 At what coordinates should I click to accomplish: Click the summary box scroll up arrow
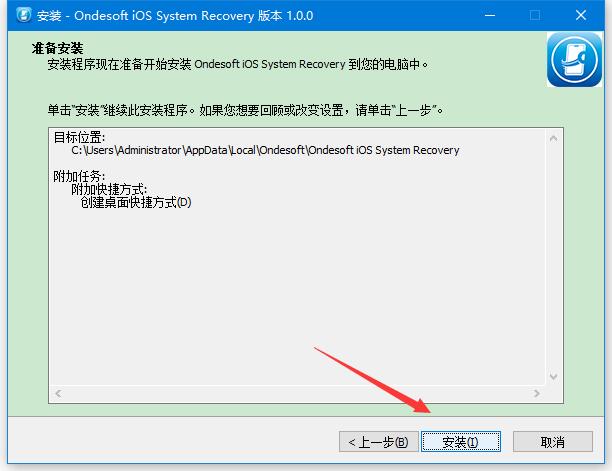click(x=553, y=139)
